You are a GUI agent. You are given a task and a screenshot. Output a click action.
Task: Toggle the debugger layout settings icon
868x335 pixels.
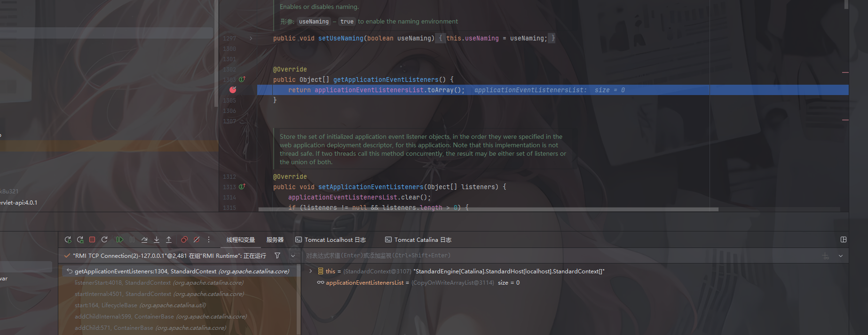tap(844, 239)
